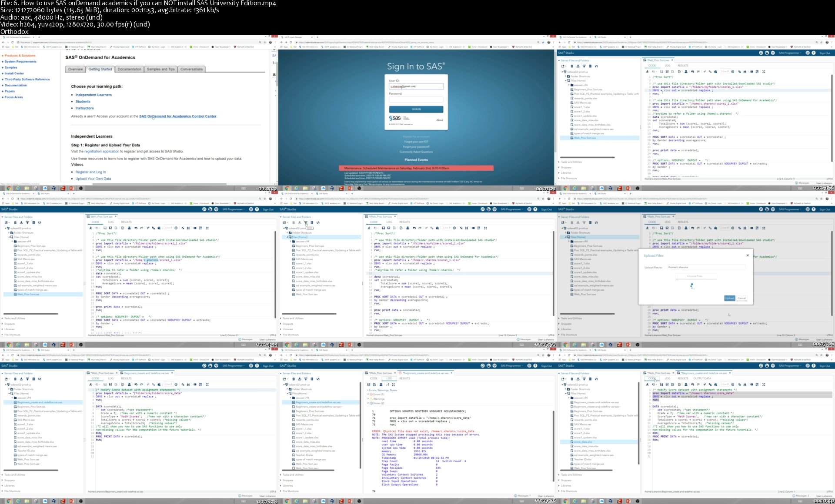
Task: Click Upload button in Upload Files dialog
Action: pyautogui.click(x=729, y=298)
